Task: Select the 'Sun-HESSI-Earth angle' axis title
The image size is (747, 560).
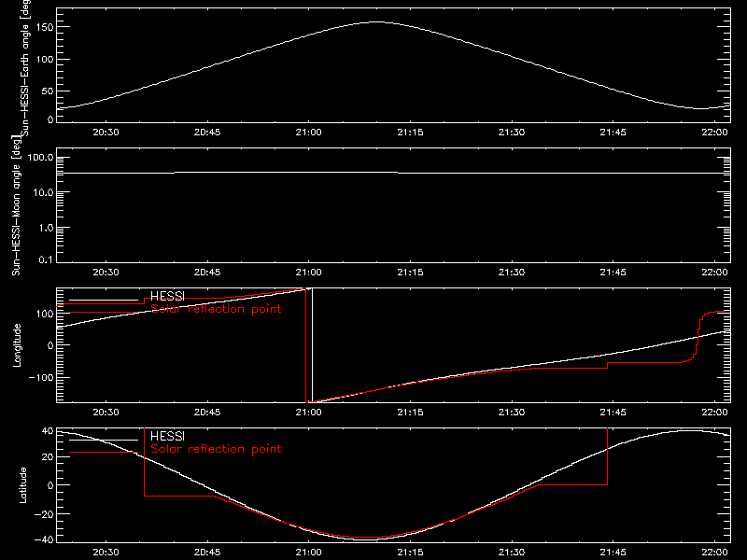Action: point(25,68)
